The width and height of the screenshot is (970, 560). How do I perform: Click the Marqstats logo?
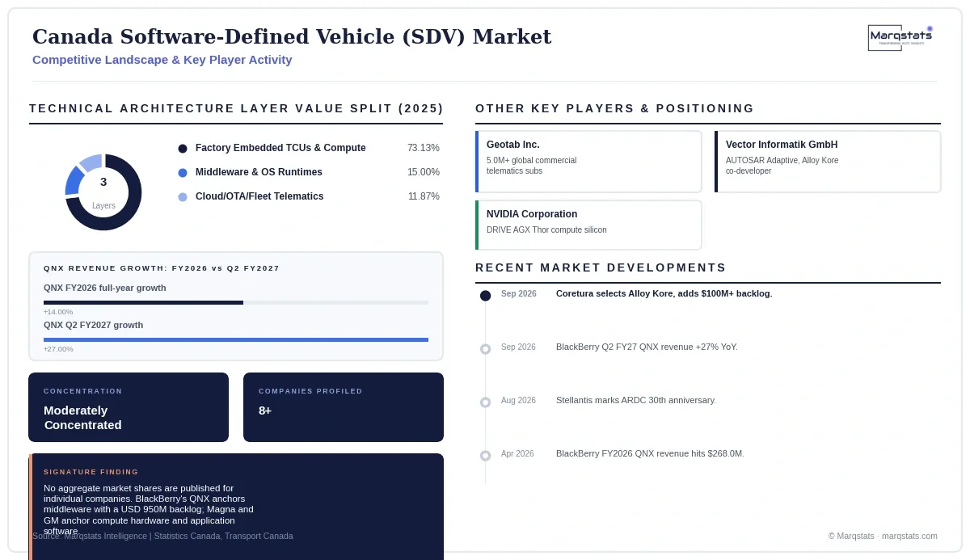pos(900,37)
